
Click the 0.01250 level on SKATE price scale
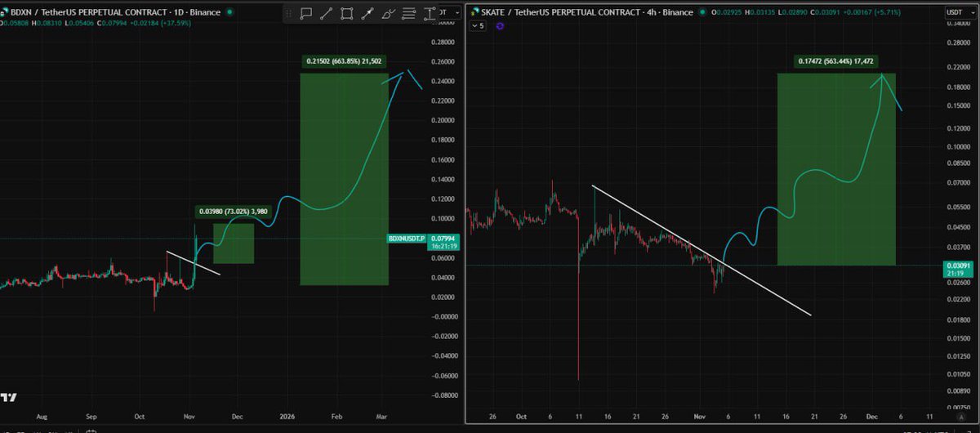(x=960, y=355)
